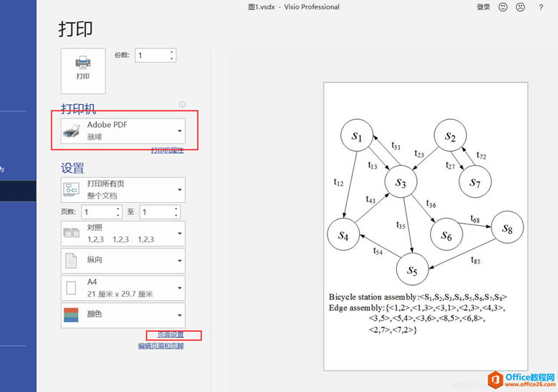558x392 pixels.
Task: Click the smiley face feedback icon
Action: (503, 7)
